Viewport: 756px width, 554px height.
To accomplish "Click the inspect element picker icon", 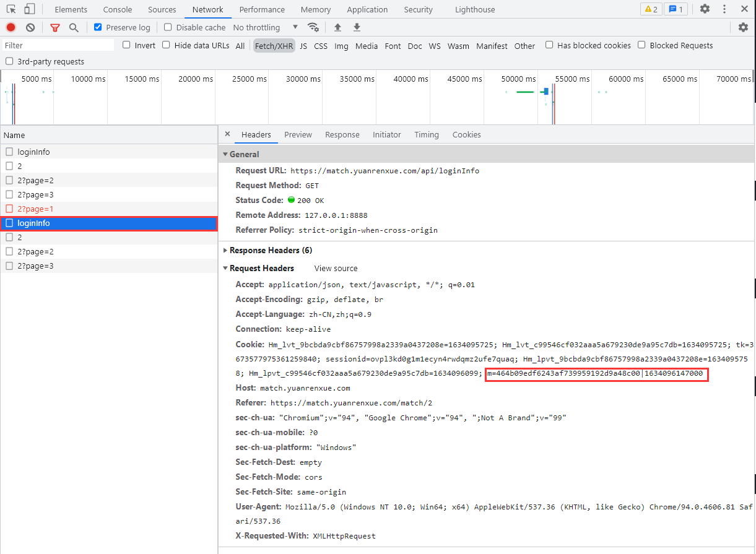I will click(11, 9).
